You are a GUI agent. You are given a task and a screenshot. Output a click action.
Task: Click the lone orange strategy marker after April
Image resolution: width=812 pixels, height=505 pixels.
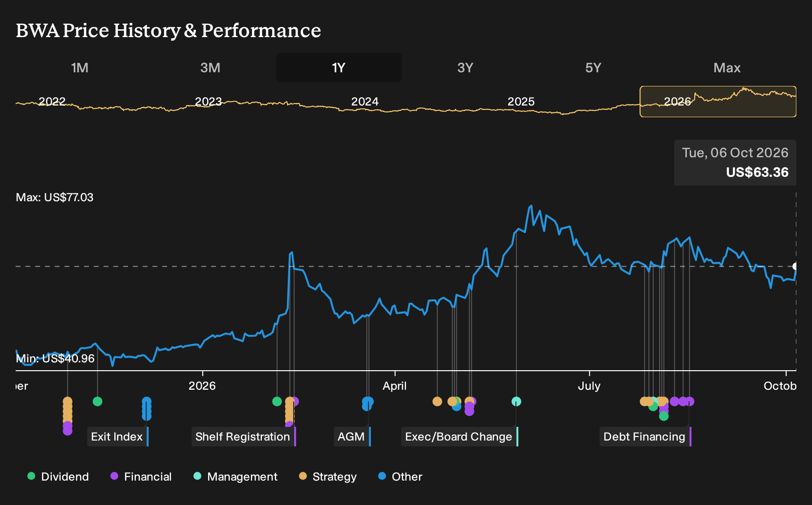(437, 401)
